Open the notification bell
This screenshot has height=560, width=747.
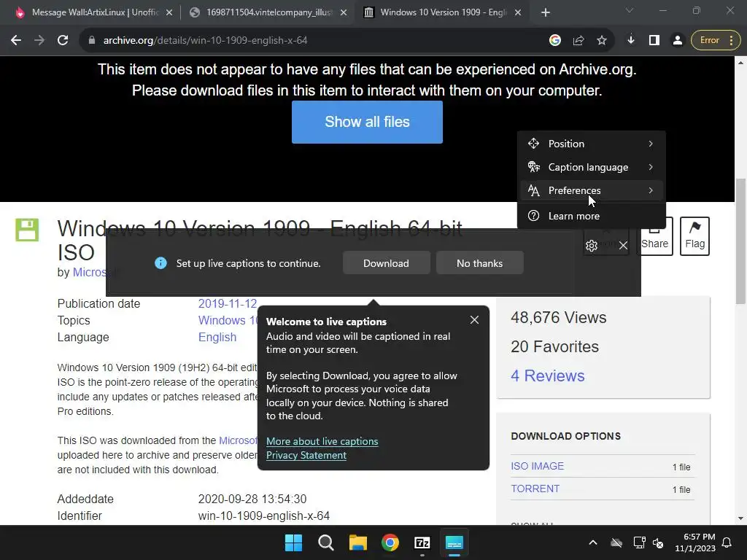click(x=727, y=542)
